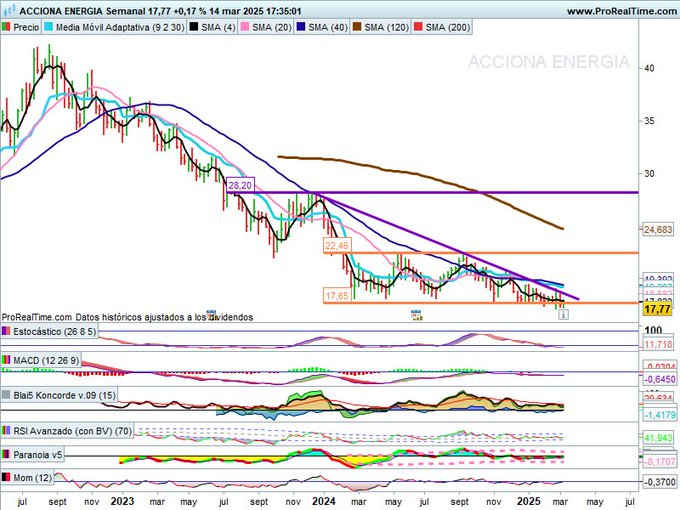Image resolution: width=680 pixels, height=510 pixels.
Task: Click the 2023 dividend calendar icon
Action: point(211,314)
